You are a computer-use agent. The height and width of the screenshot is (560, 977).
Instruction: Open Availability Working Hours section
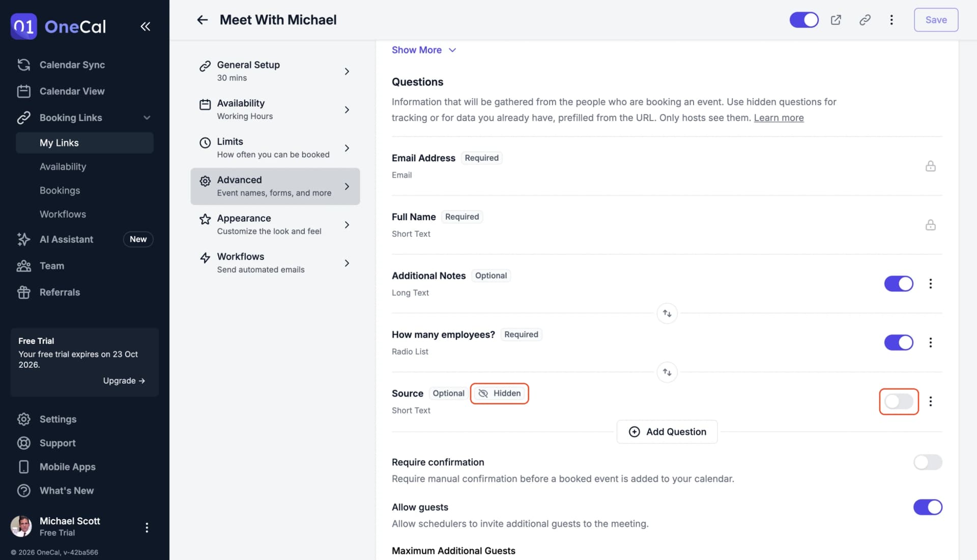[x=275, y=109]
